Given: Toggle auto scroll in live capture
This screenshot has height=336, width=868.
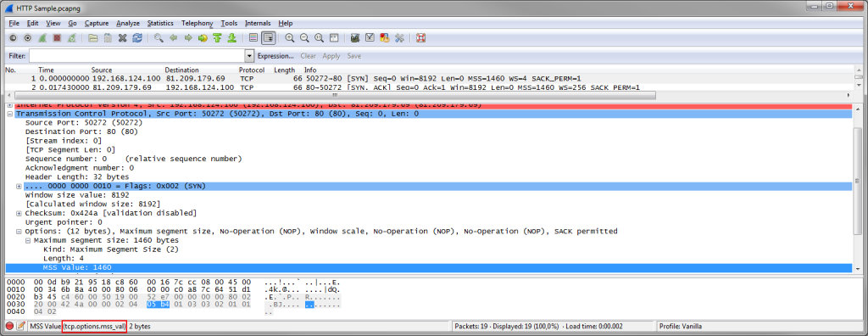Looking at the screenshot, I should click(269, 38).
